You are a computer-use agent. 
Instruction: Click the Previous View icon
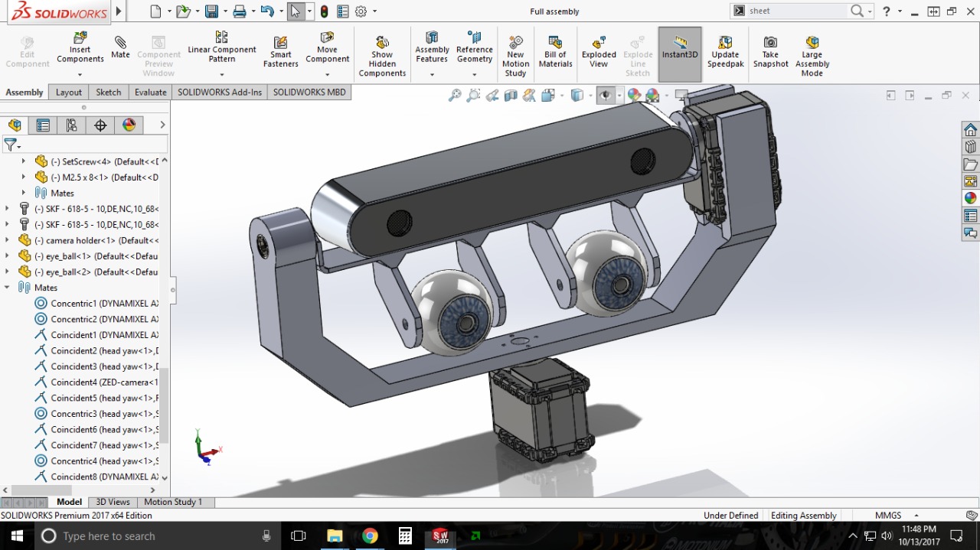[492, 96]
